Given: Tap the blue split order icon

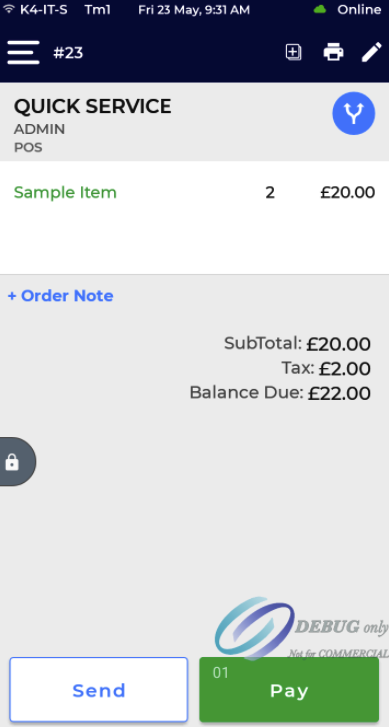Looking at the screenshot, I should coord(354,114).
